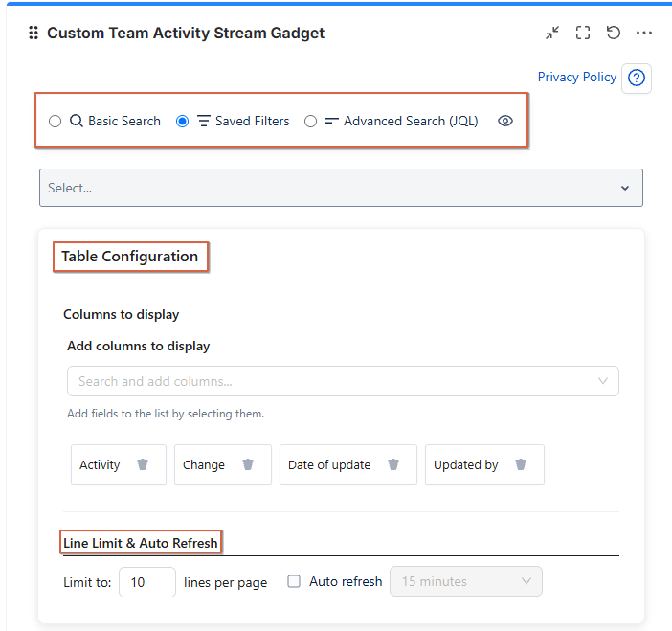Toggle the preview eye icon
This screenshot has width=672, height=631.
(505, 121)
